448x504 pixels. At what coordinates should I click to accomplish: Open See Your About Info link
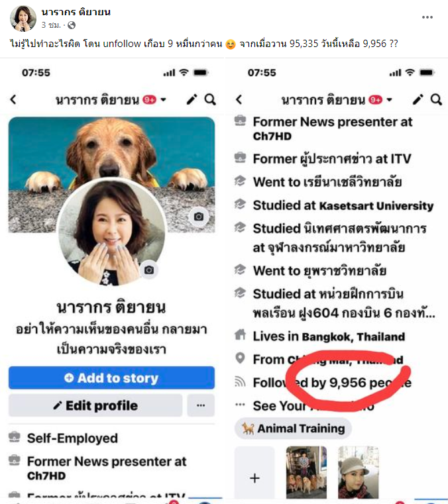(x=313, y=405)
